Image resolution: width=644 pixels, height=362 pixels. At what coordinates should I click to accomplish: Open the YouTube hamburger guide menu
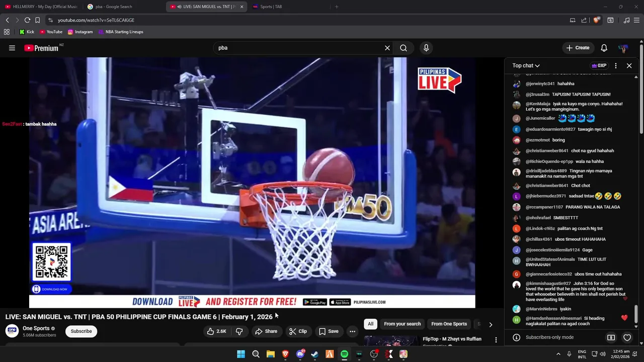pyautogui.click(x=12, y=48)
